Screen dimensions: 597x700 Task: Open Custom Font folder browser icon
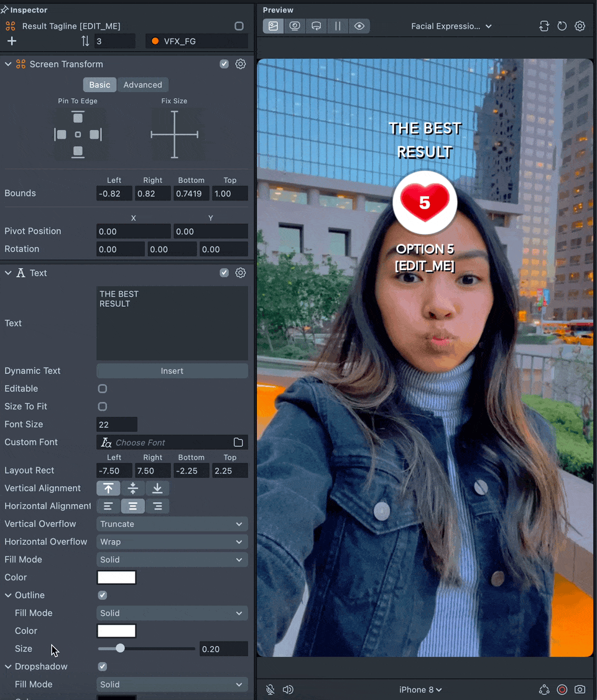(238, 442)
